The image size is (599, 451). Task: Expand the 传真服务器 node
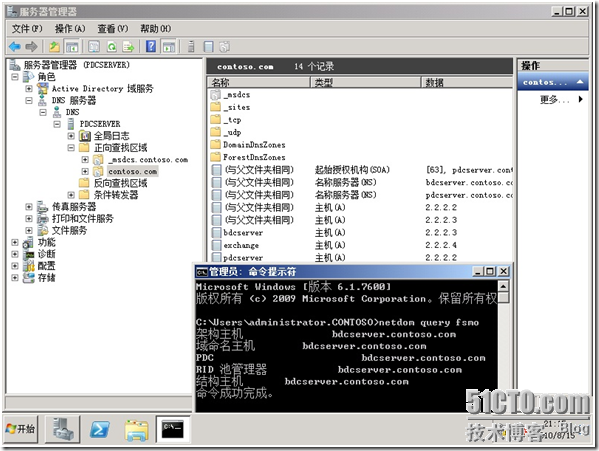[x=29, y=207]
